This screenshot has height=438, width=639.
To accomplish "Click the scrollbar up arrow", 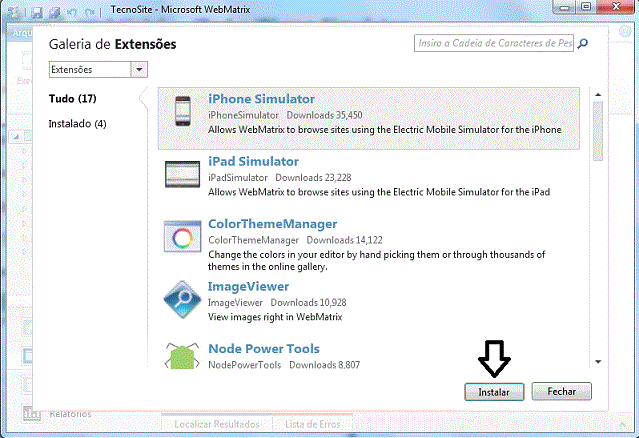I will coord(598,95).
